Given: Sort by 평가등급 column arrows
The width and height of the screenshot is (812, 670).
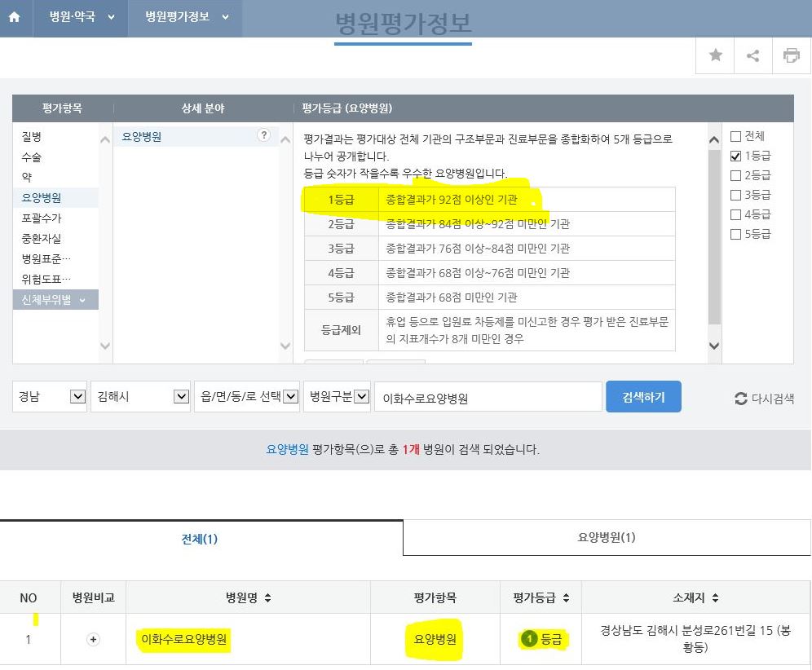Looking at the screenshot, I should point(566,598).
